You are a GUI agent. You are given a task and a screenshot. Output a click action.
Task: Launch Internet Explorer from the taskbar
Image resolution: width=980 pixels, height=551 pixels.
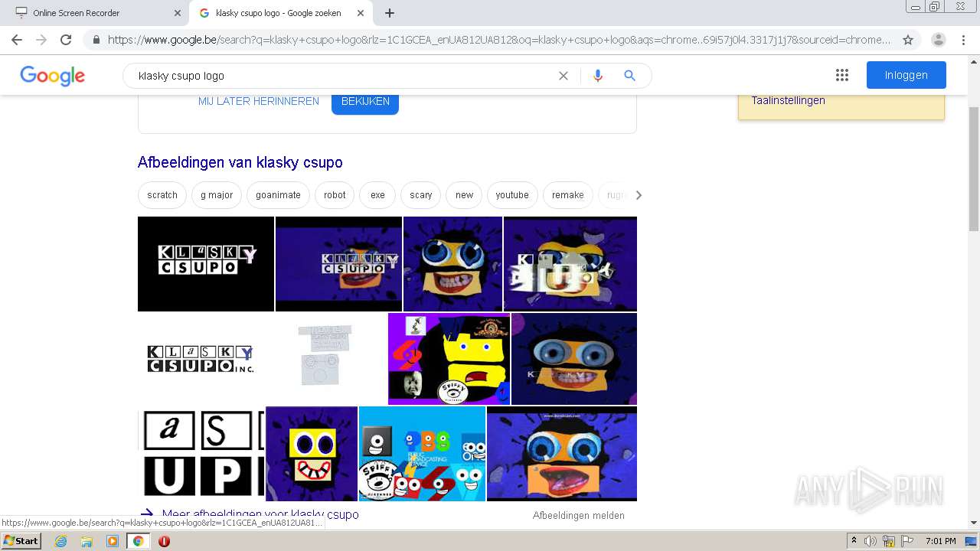[x=60, y=541]
